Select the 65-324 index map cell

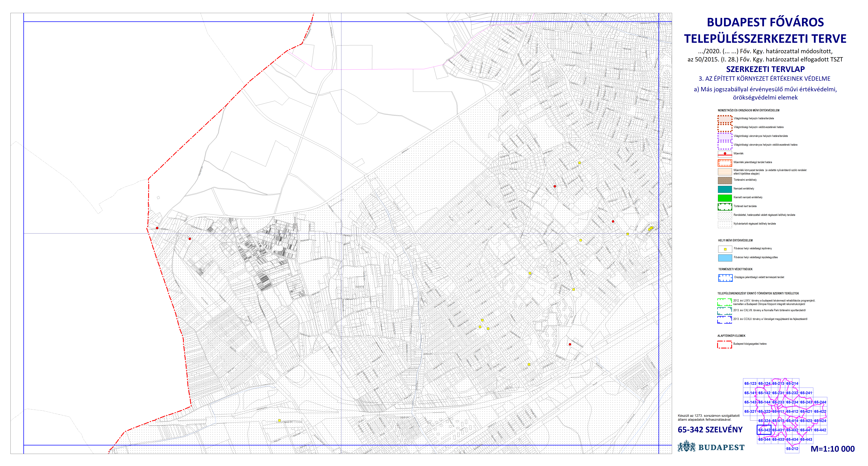coord(764,421)
